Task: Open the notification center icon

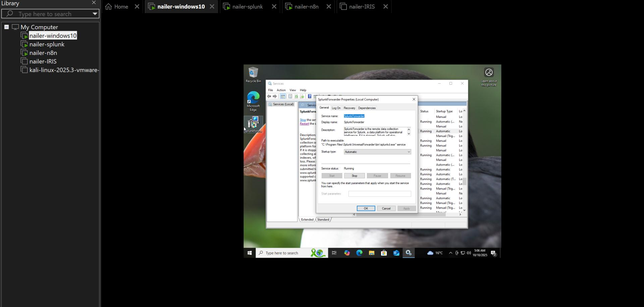Action: (494, 253)
